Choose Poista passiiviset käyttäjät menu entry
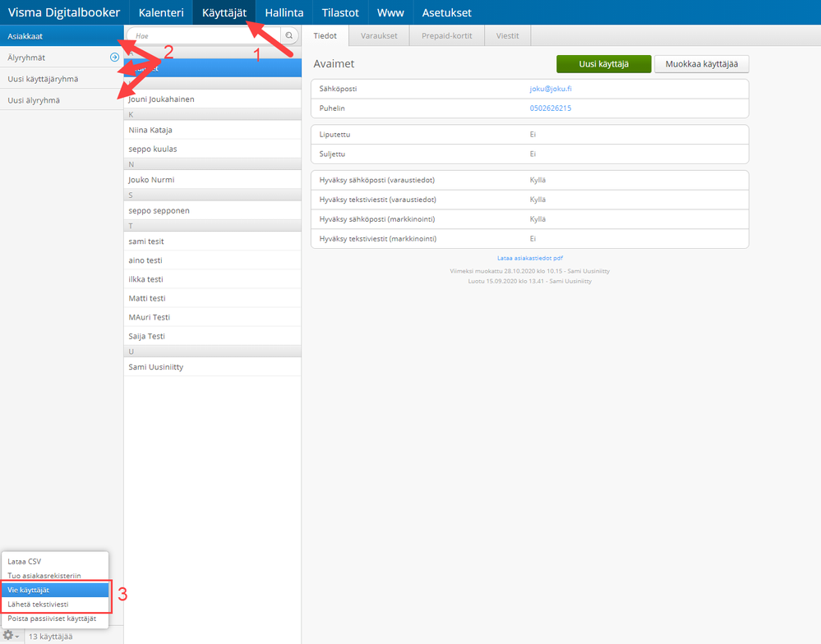The width and height of the screenshot is (821, 644). coord(55,619)
